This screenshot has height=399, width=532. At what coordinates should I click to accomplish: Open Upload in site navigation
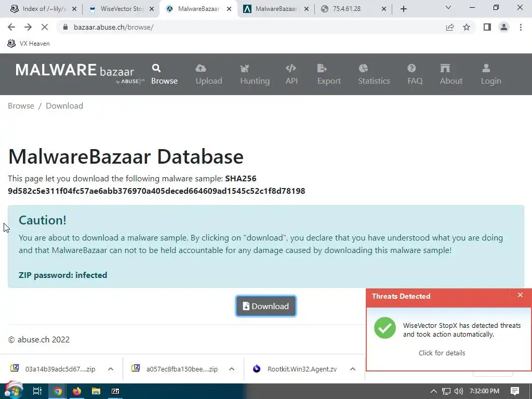[209, 74]
